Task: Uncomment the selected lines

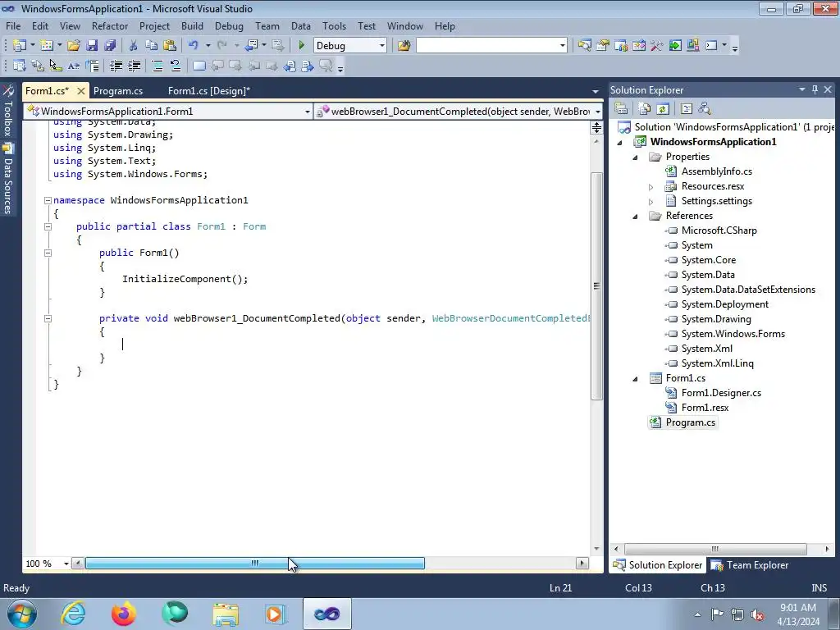Action: [x=176, y=66]
